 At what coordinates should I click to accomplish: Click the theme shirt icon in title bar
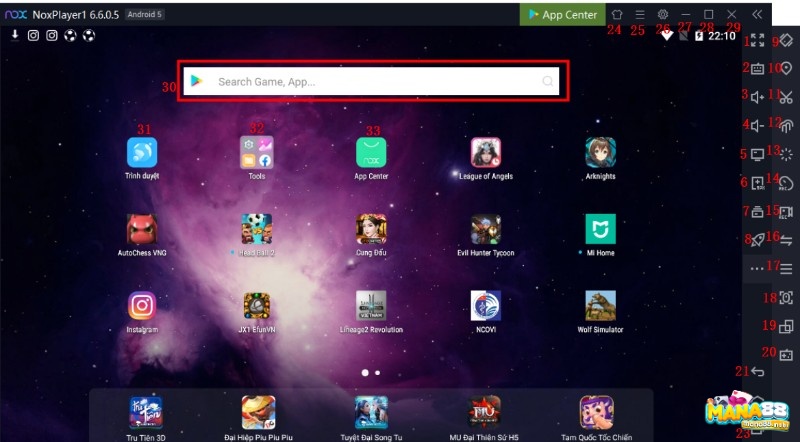pos(617,14)
